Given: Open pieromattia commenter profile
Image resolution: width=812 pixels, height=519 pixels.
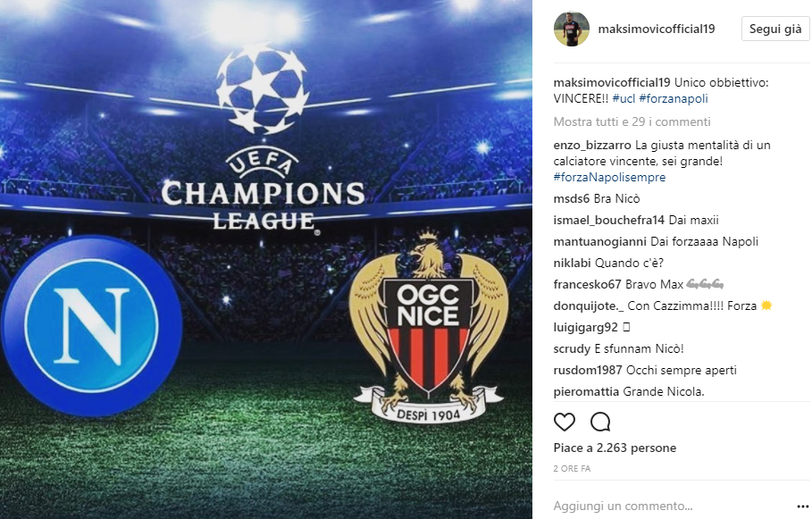Looking at the screenshot, I should (586, 391).
